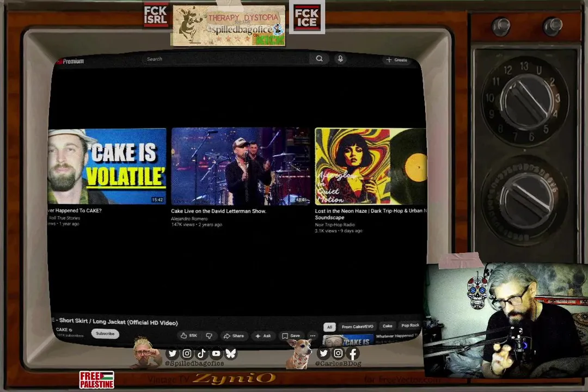Open more actions three-dots menu
The height and width of the screenshot is (392, 588).
[313, 336]
